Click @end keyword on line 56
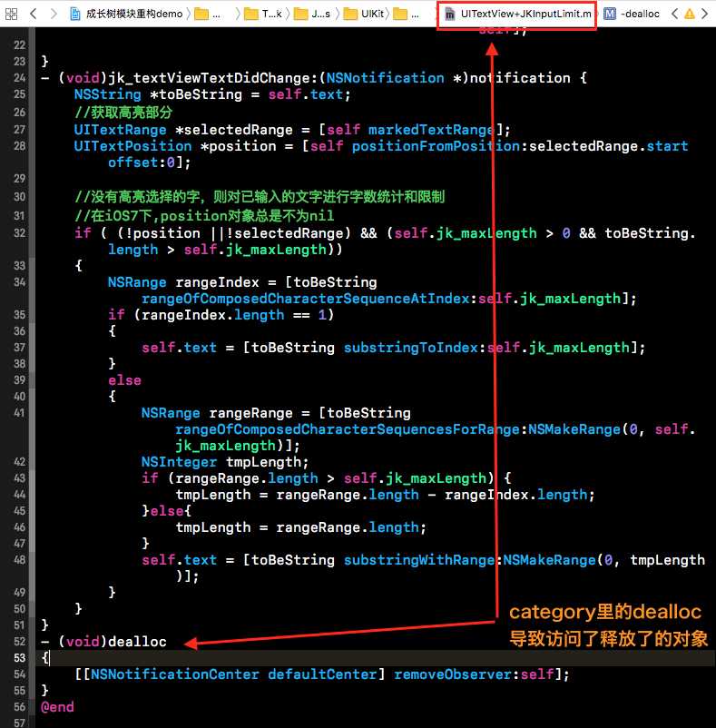 57,706
